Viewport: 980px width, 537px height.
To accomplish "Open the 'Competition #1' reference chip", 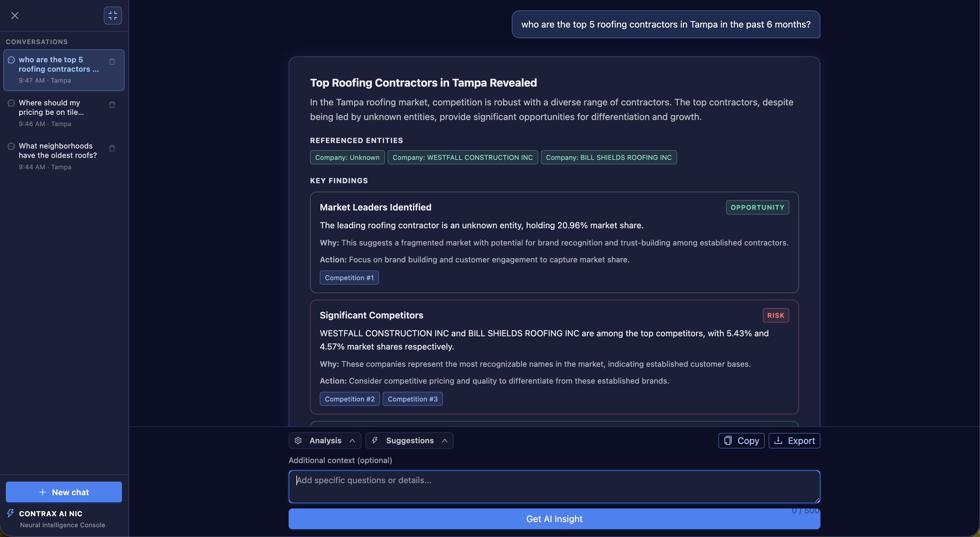I will (349, 278).
